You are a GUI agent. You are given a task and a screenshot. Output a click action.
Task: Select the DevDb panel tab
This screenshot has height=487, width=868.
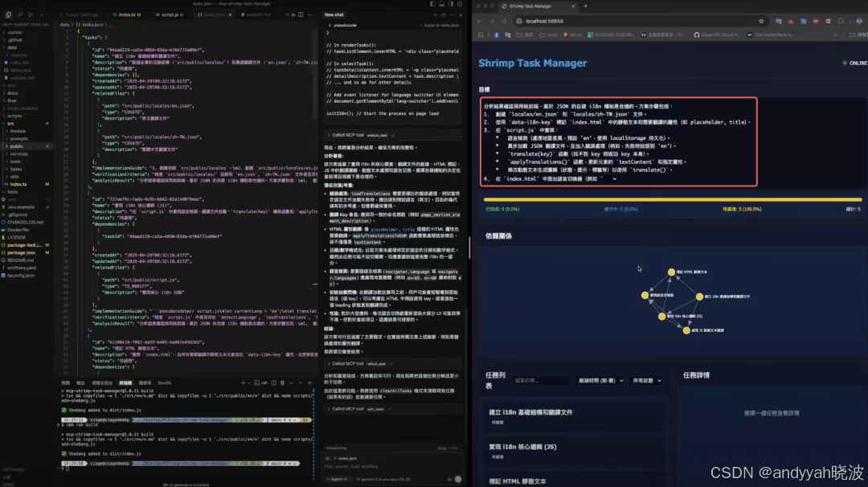pos(165,383)
